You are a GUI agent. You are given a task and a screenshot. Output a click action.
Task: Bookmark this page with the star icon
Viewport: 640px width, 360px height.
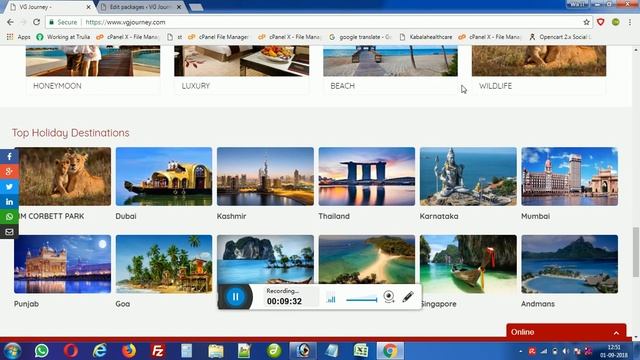[x=587, y=22]
